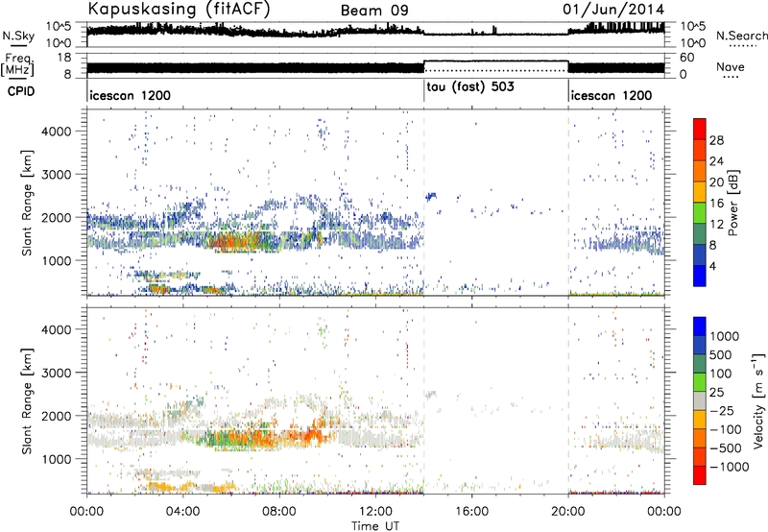Screen dimensions: 768x532
Task: Click the 2000 tick on the power panel
Action: tap(57, 217)
